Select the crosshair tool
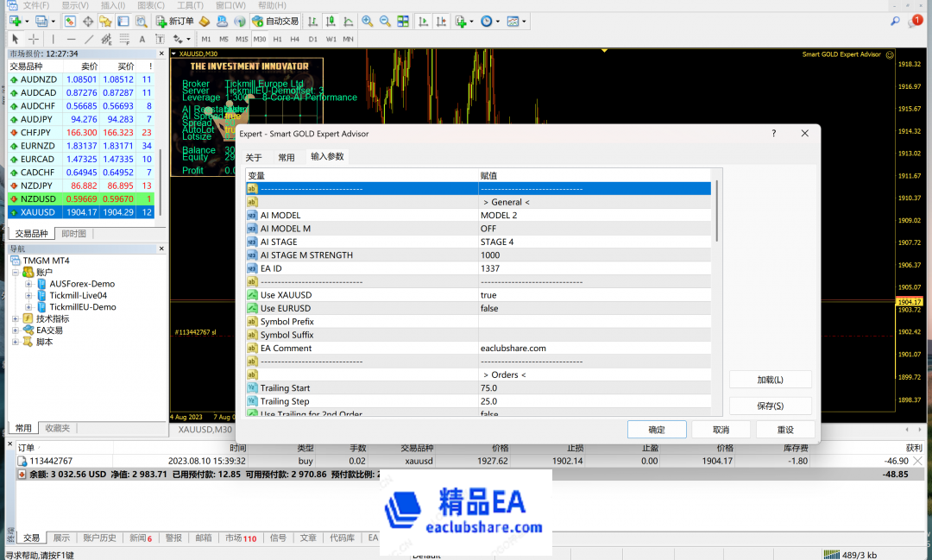This screenshot has width=932, height=560. 34,39
